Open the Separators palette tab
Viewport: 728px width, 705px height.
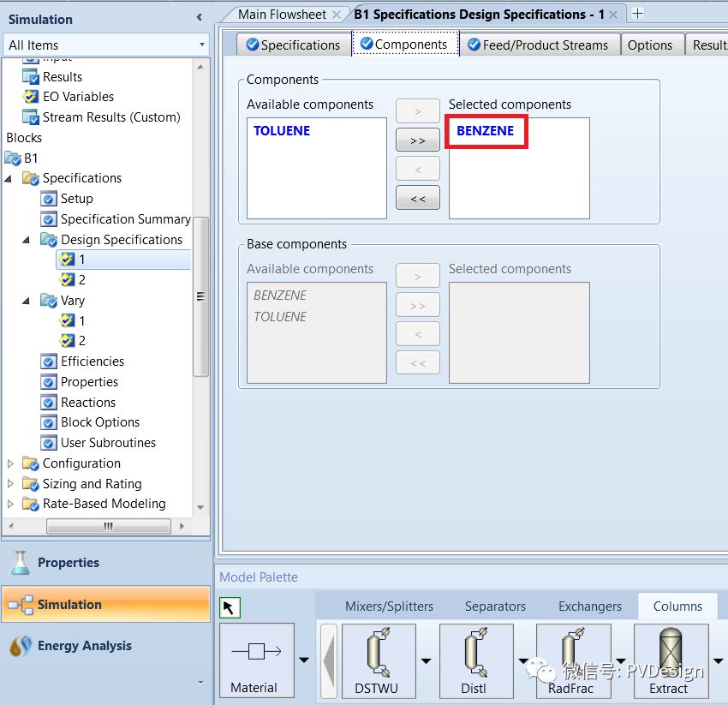coord(495,606)
